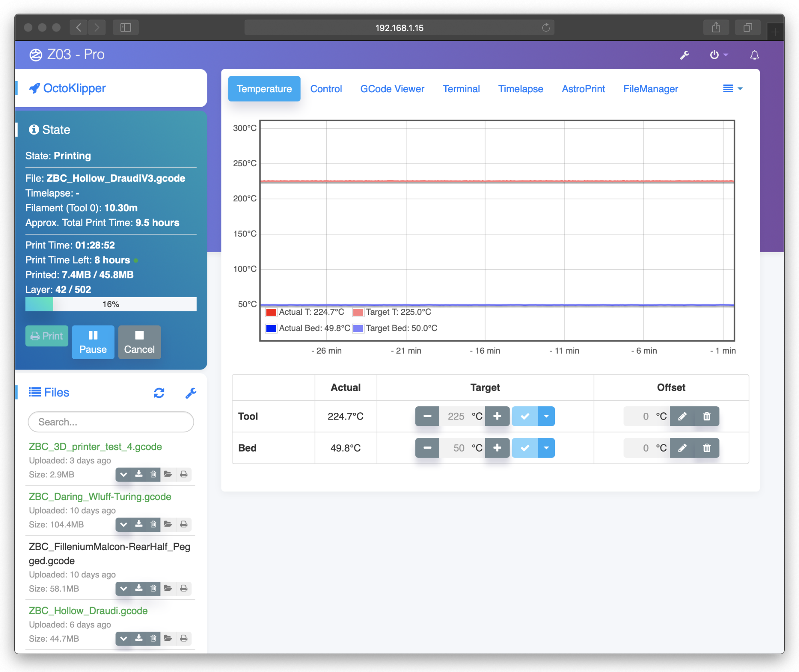Toggle Target Bed legend swatch
Viewport: 799px width, 672px height.
358,328
